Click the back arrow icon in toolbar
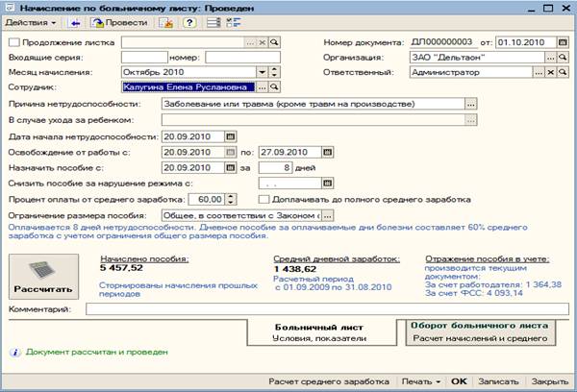The height and width of the screenshot is (392, 577). tap(73, 21)
